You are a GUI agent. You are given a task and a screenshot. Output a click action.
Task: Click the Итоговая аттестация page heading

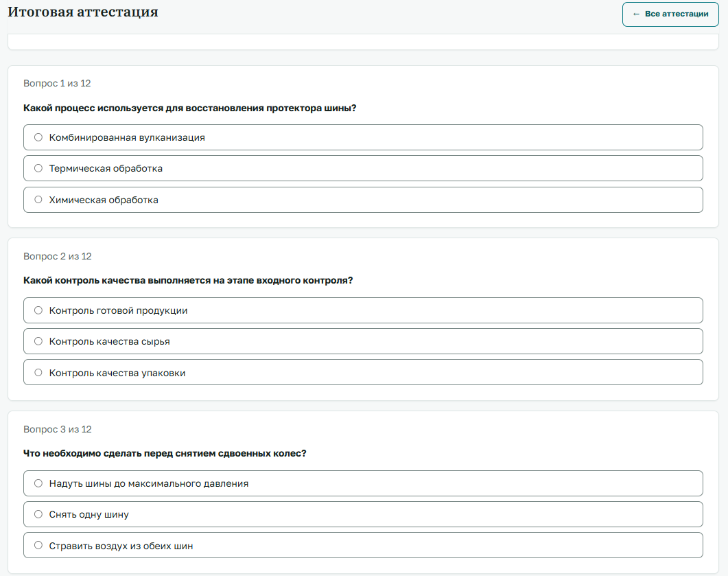pyautogui.click(x=83, y=12)
